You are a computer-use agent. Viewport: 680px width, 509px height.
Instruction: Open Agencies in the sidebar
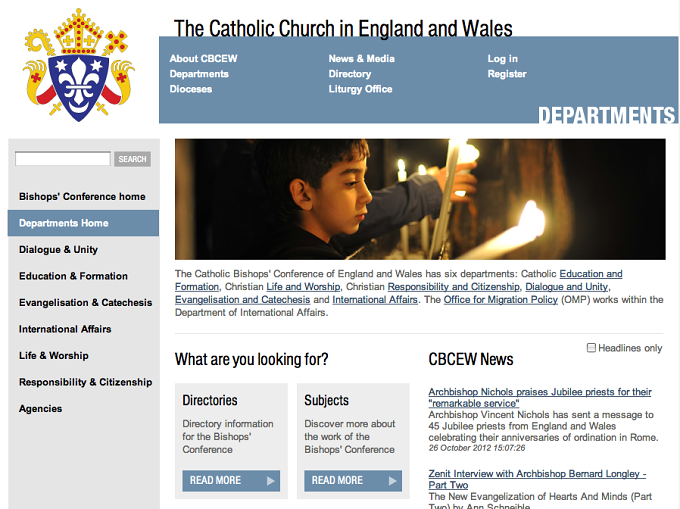coord(40,408)
